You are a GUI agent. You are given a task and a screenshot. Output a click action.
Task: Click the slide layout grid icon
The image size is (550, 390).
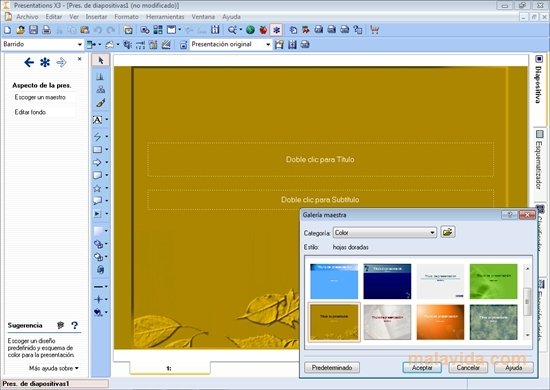[158, 30]
